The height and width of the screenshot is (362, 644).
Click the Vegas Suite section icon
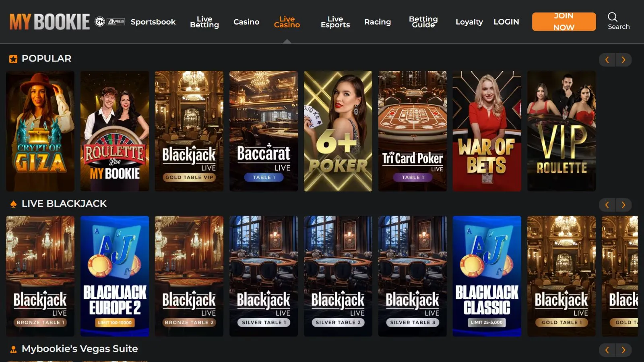[13, 350]
